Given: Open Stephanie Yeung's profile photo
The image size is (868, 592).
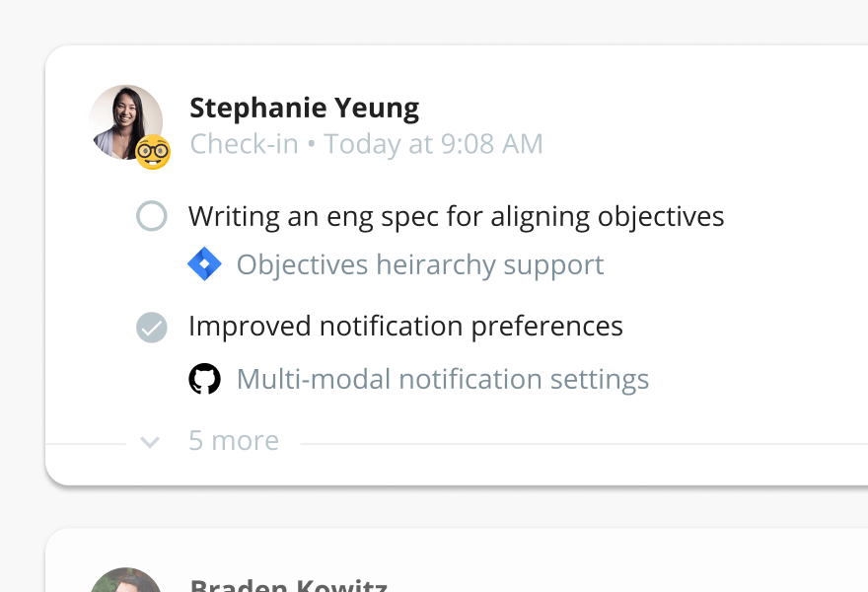Looking at the screenshot, I should pyautogui.click(x=123, y=120).
